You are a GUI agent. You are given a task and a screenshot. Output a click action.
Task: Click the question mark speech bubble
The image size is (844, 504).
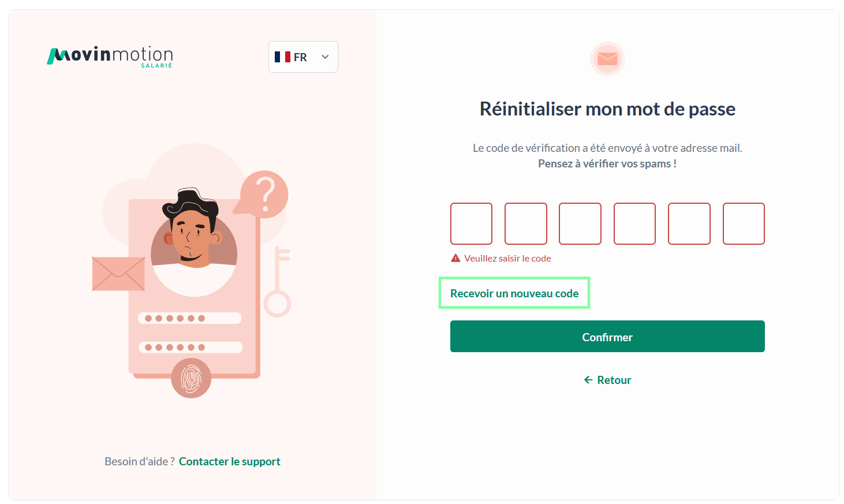coord(264,193)
